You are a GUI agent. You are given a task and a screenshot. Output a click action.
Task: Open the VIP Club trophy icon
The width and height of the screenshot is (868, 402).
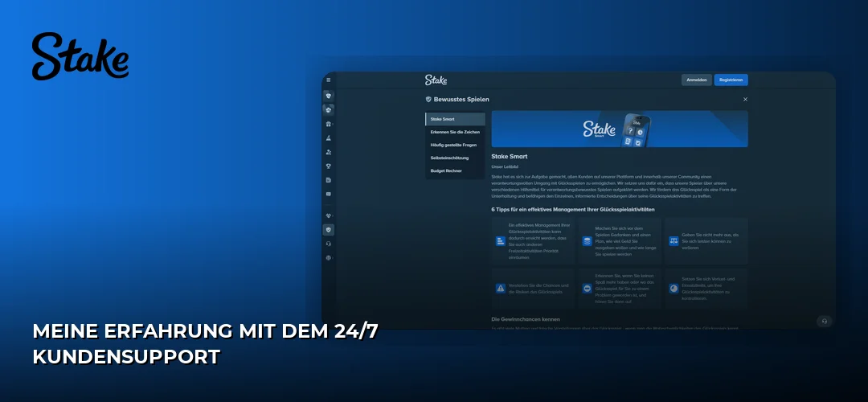(328, 166)
